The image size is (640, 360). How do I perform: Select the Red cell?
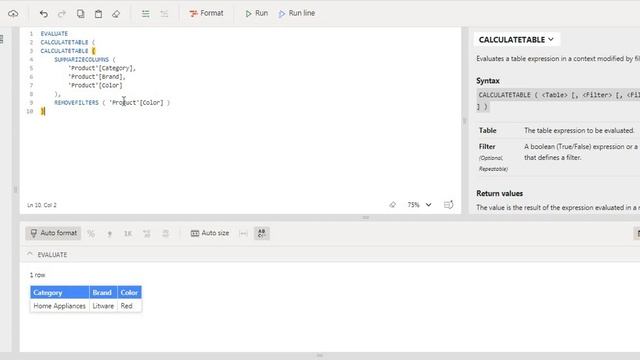[x=129, y=306]
